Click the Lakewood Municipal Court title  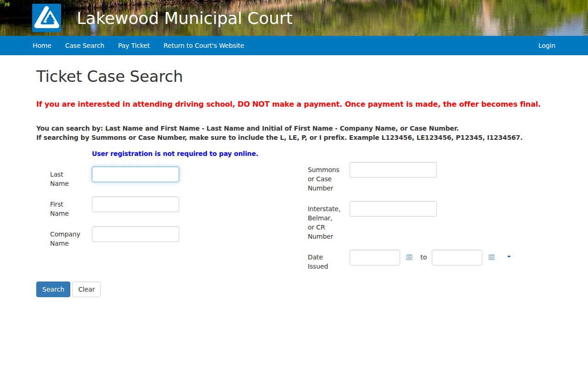[185, 18]
